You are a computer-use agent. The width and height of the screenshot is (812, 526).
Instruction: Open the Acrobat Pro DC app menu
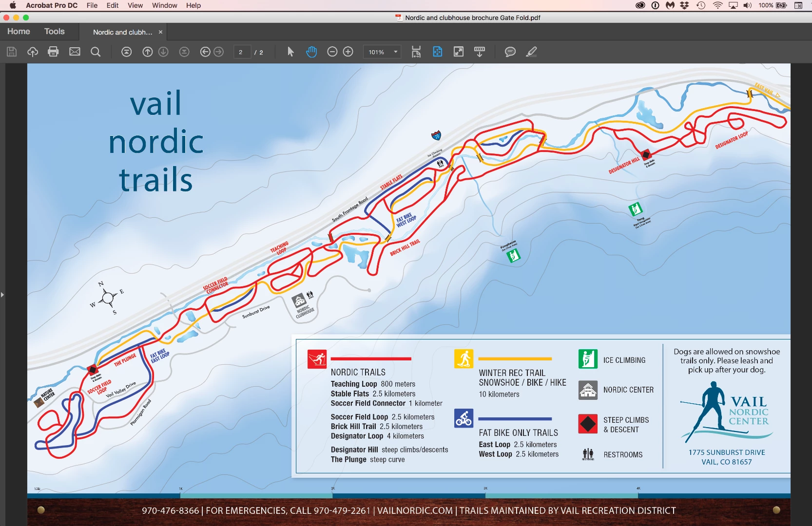coord(52,5)
